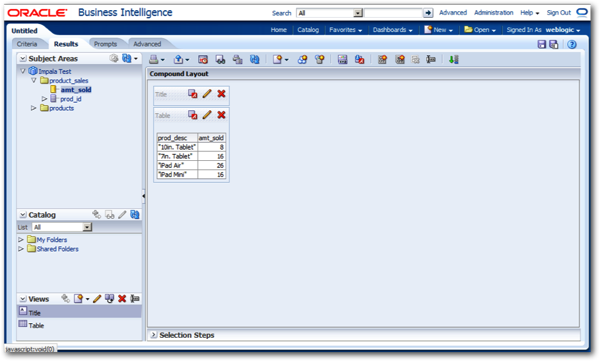Expand the prod_id column node

pyautogui.click(x=44, y=99)
